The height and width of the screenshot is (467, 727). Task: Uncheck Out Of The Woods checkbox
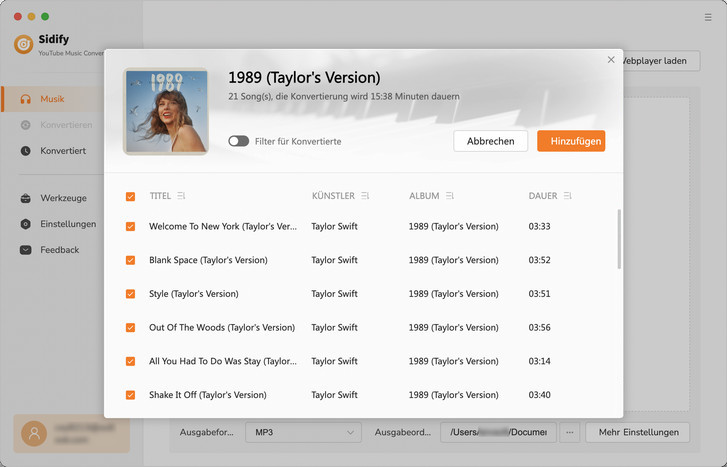[130, 327]
